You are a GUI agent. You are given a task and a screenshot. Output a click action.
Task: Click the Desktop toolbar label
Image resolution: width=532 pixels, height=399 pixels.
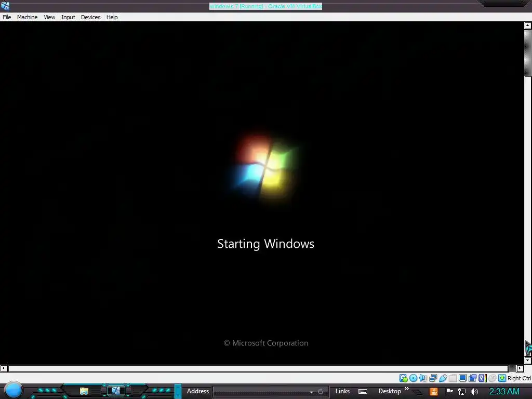tap(390, 391)
